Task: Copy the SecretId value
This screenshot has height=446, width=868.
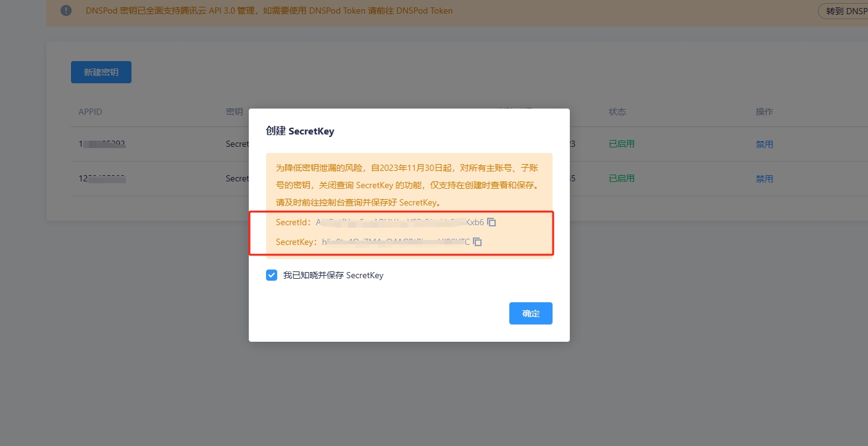Action: pos(491,222)
